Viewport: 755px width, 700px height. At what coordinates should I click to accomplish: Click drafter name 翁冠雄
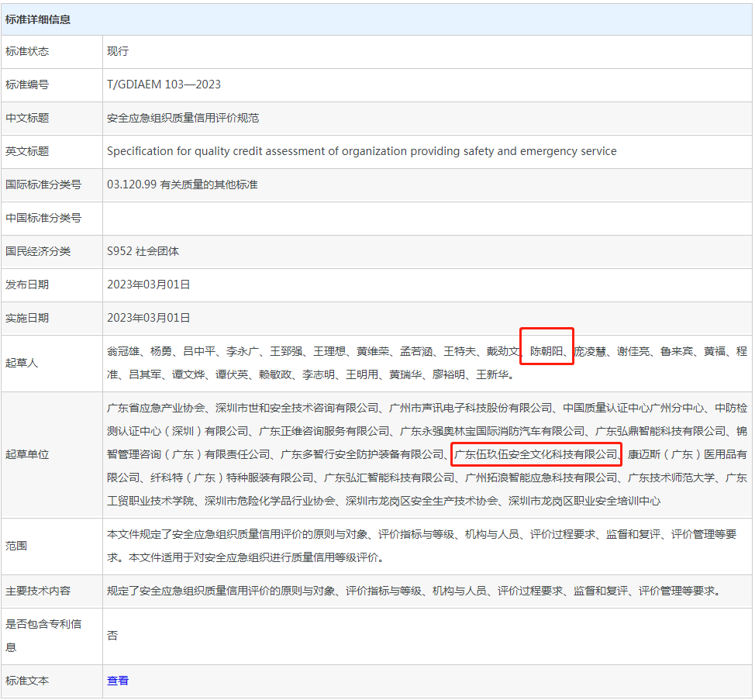tap(123, 351)
